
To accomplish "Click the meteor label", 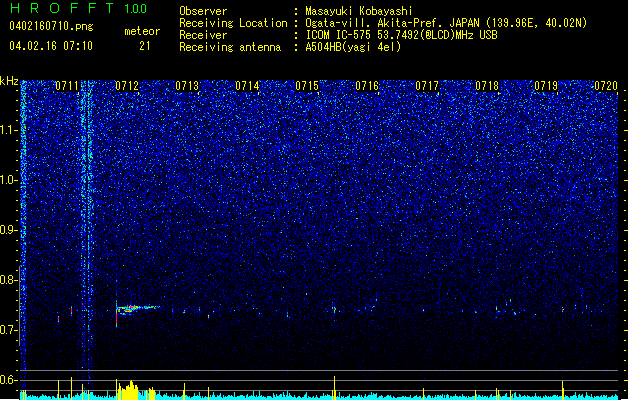I will (x=142, y=31).
